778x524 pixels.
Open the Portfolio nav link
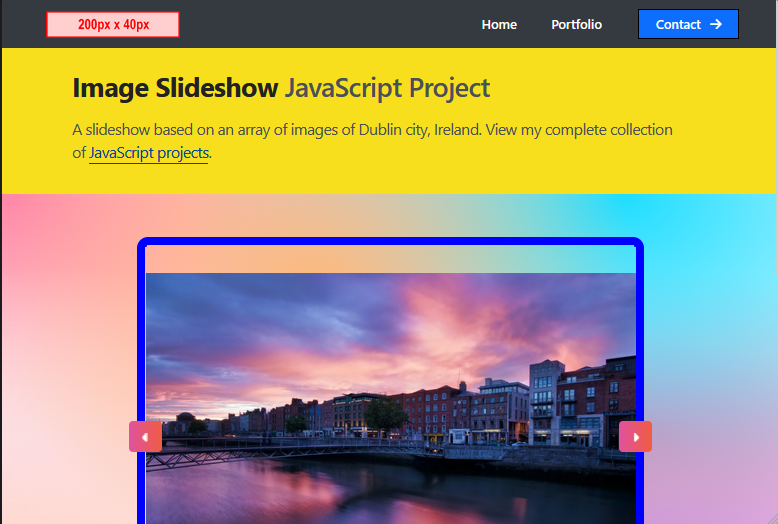(x=577, y=24)
